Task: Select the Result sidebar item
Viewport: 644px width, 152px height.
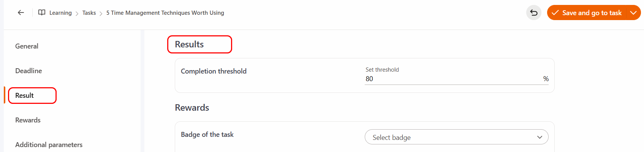Action: (x=24, y=96)
